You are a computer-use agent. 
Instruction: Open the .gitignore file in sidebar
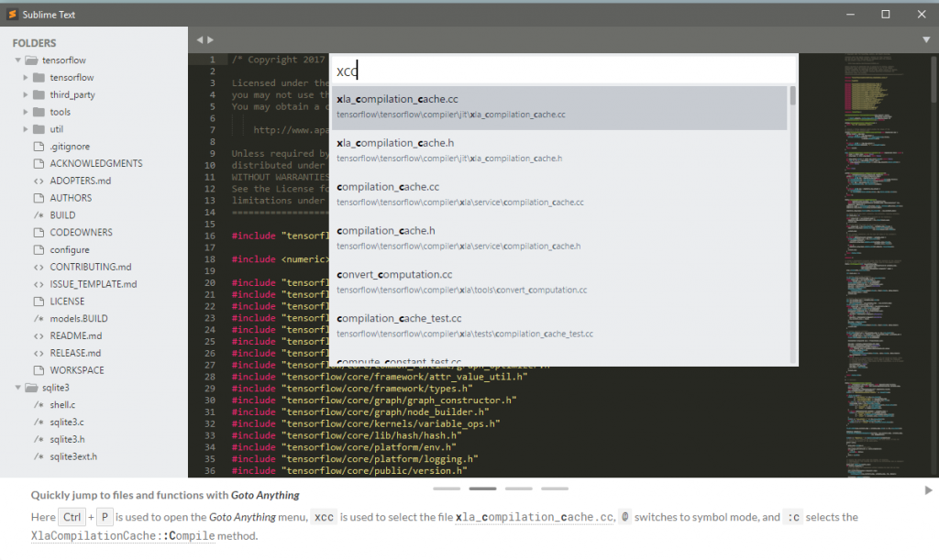(71, 147)
